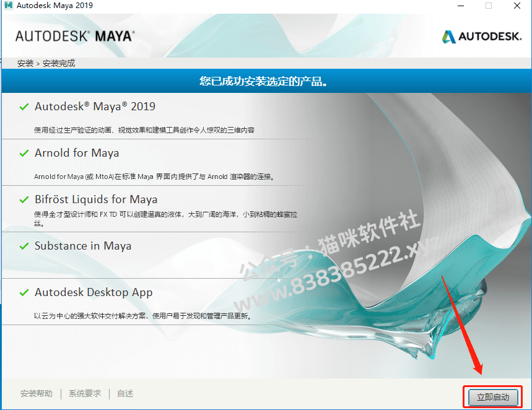Image resolution: width=532 pixels, height=410 pixels.
Task: Click the AUTODESK MAYA header logo text
Action: point(75,37)
